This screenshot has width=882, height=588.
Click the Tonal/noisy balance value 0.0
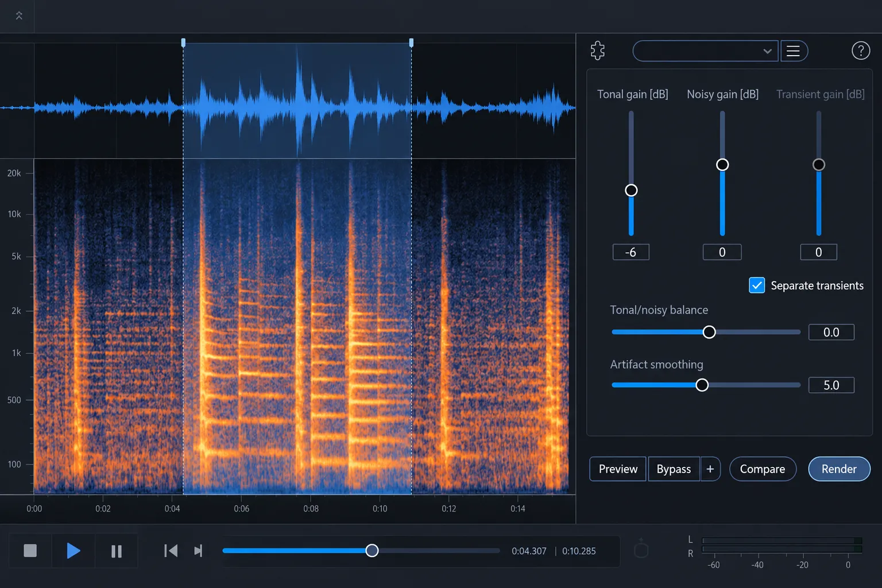(x=831, y=332)
